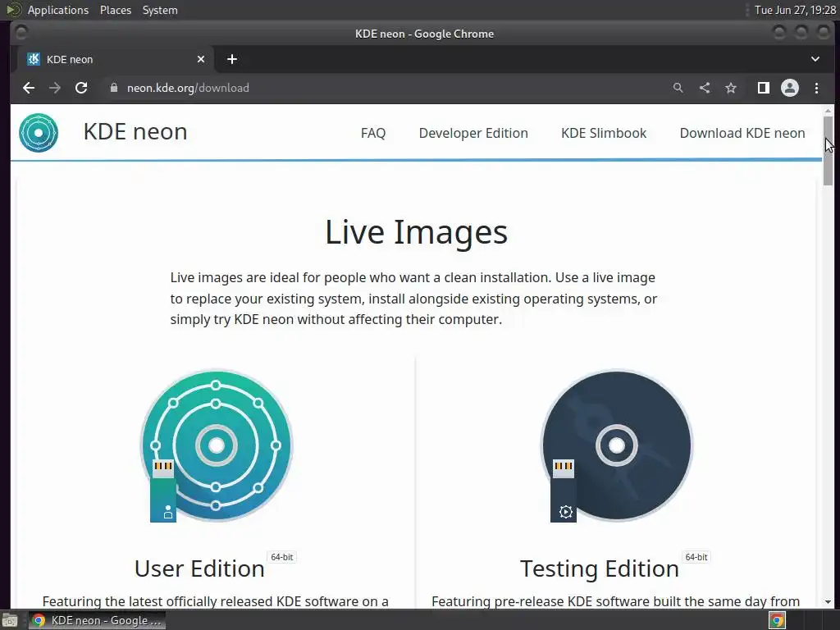Select the KDE neon browser tab
Image resolution: width=840 pixels, height=630 pixels.
pyautogui.click(x=115, y=59)
